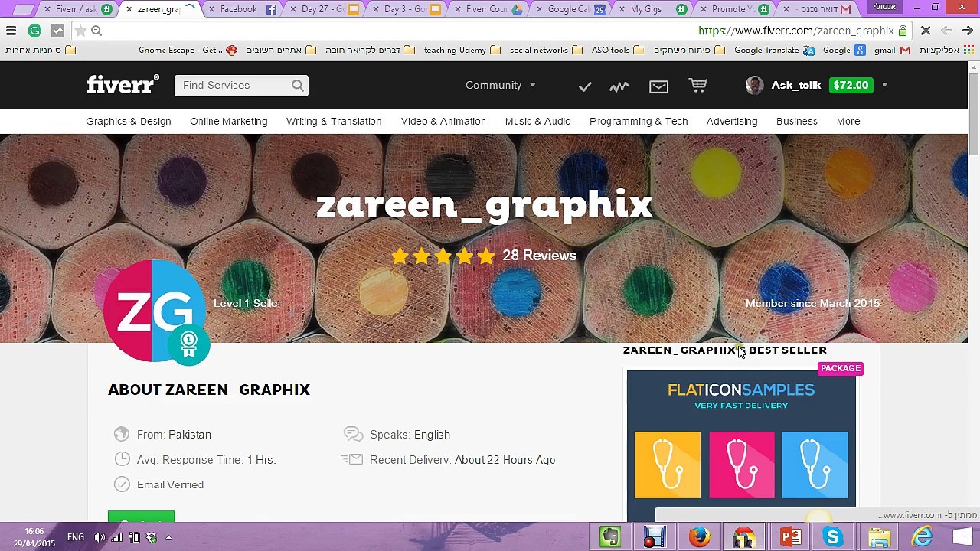Click the Fiverr logo

point(122,84)
